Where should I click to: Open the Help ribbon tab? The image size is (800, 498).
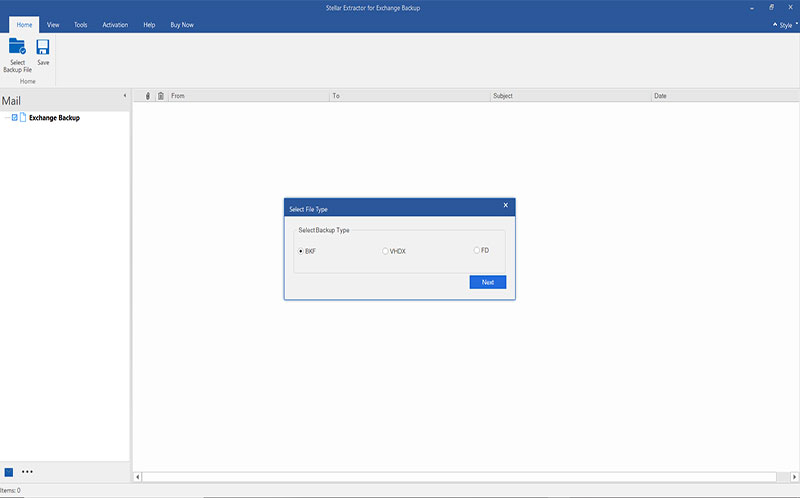tap(149, 24)
